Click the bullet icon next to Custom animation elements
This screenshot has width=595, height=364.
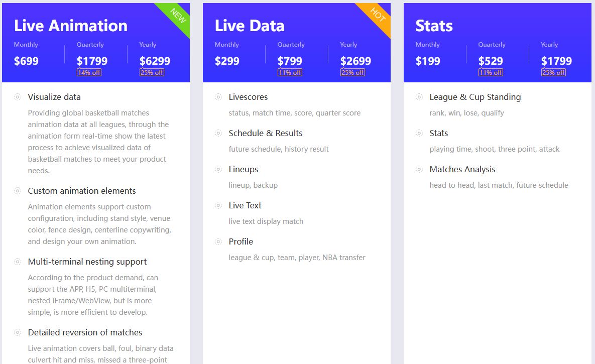click(x=18, y=191)
